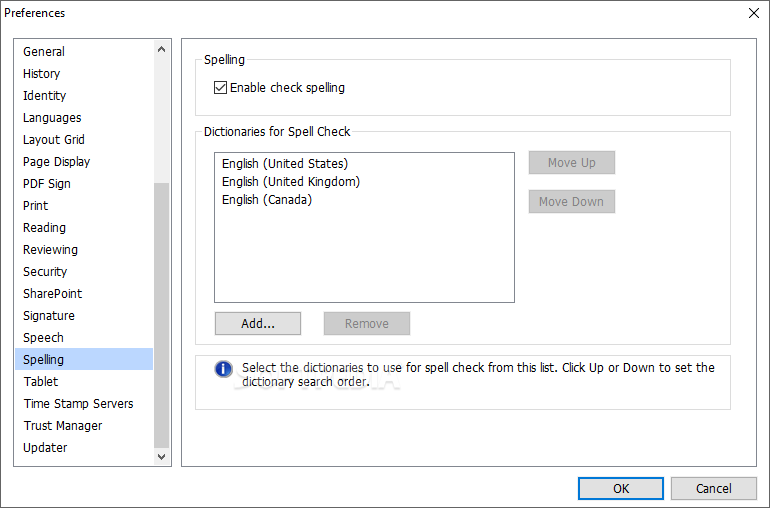Click the Move Up button
Viewport: 770px width, 508px height.
click(572, 163)
